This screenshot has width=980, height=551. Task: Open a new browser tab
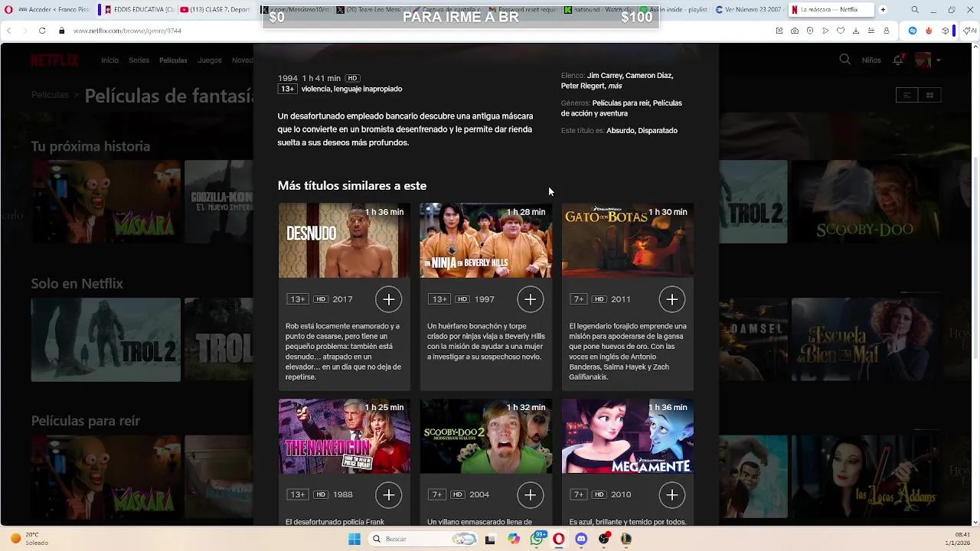(x=883, y=10)
